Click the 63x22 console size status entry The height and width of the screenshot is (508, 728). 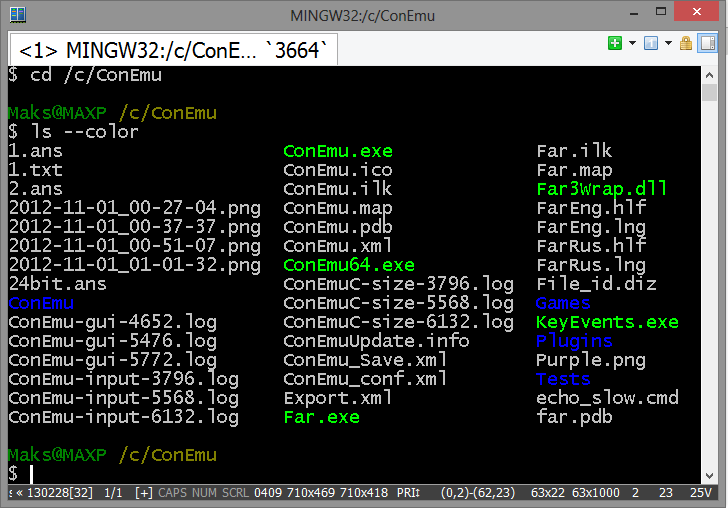tap(547, 493)
